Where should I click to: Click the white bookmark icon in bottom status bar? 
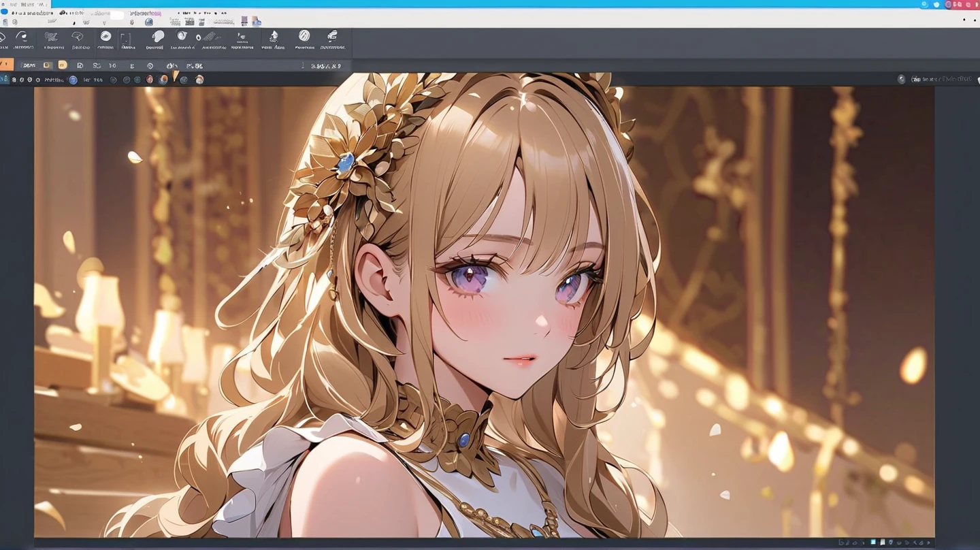(x=883, y=542)
